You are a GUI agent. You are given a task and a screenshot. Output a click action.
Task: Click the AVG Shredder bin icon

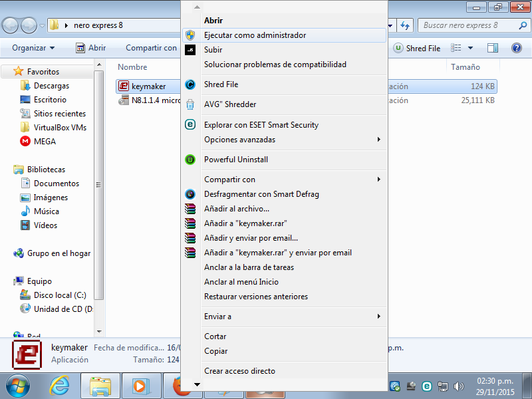pos(190,104)
